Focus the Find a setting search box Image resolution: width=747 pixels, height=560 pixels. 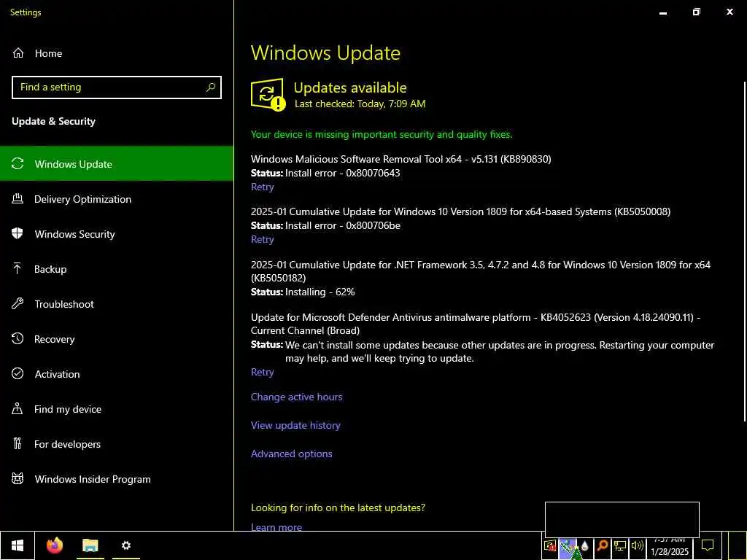pos(117,87)
